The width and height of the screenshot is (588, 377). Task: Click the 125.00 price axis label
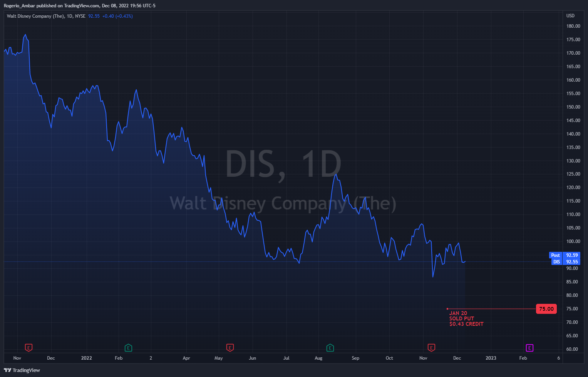point(573,174)
